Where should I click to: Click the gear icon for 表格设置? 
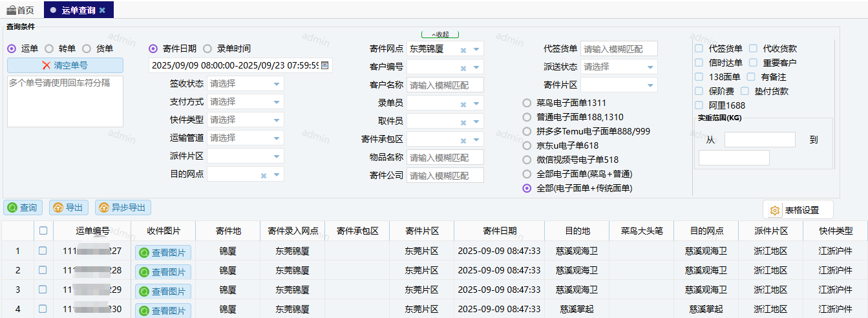(x=775, y=210)
